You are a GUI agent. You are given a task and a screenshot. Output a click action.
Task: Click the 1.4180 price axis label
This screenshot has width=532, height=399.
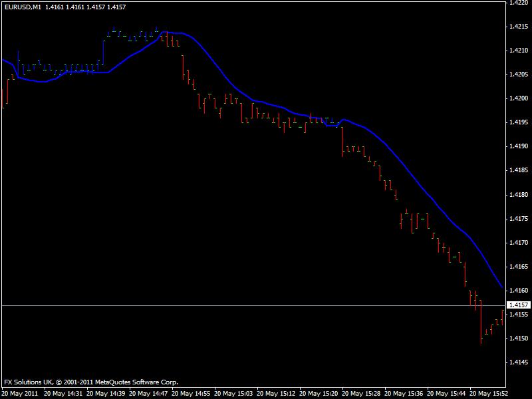click(x=519, y=195)
